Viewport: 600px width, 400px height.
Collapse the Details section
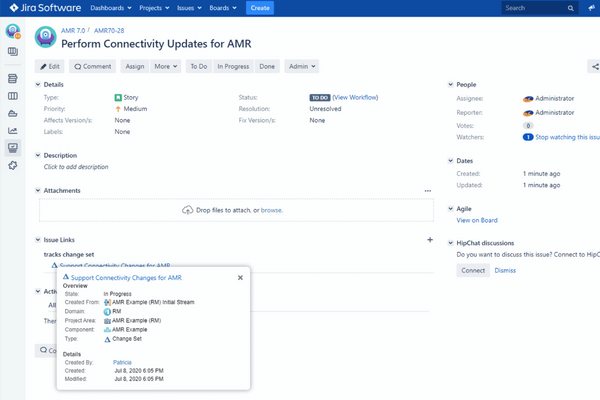tap(38, 85)
